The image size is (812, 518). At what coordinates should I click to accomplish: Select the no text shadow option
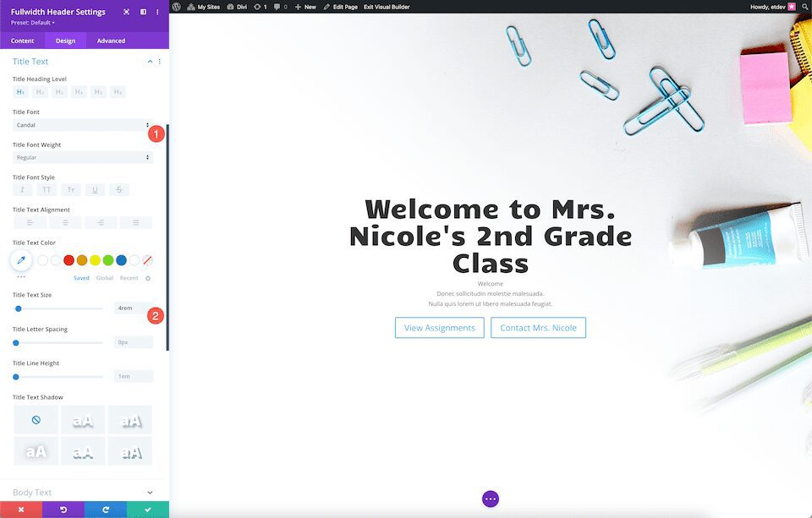pyautogui.click(x=36, y=420)
